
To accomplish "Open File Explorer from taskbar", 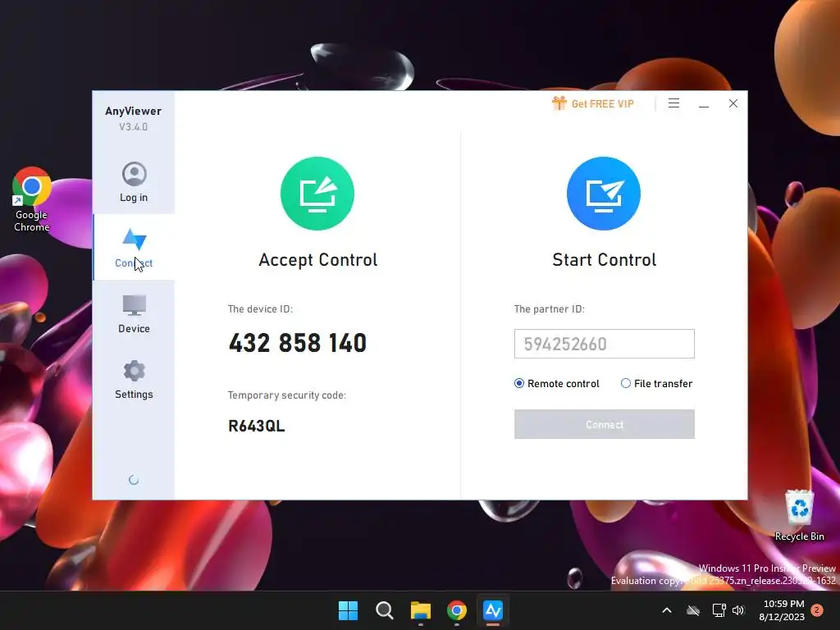I will point(421,610).
